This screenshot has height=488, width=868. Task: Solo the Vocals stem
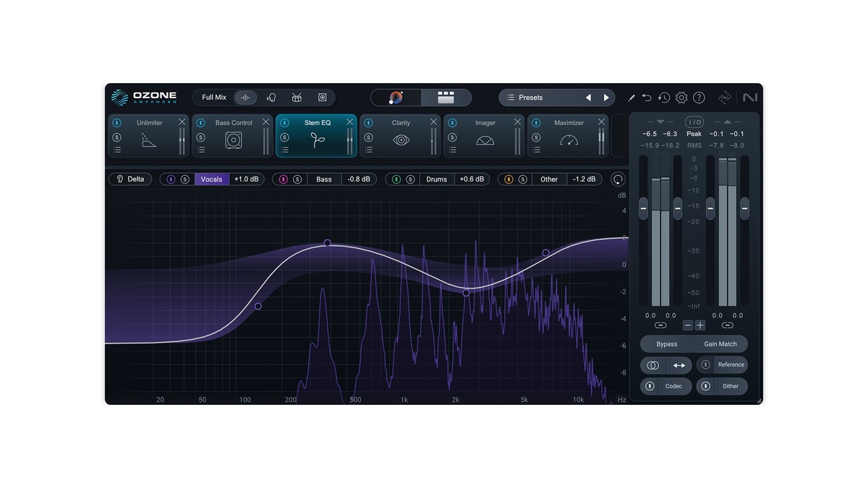click(185, 179)
